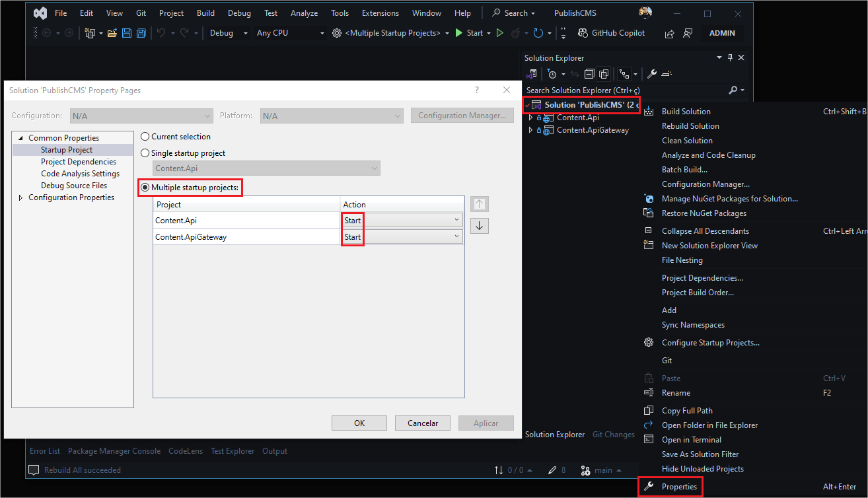The height and width of the screenshot is (498, 868).
Task: Click the move down arrow button
Action: [480, 226]
